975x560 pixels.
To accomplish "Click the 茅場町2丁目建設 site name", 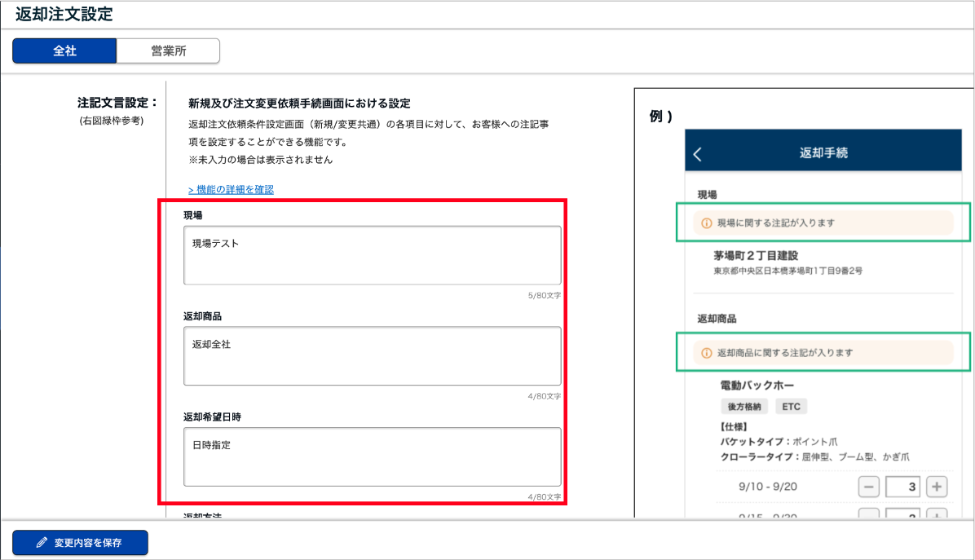I will coord(757,255).
